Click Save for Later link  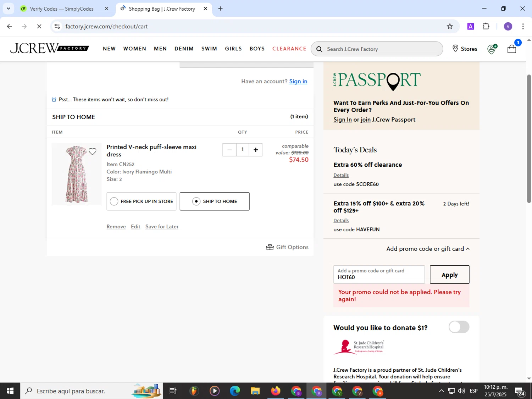[162, 227]
